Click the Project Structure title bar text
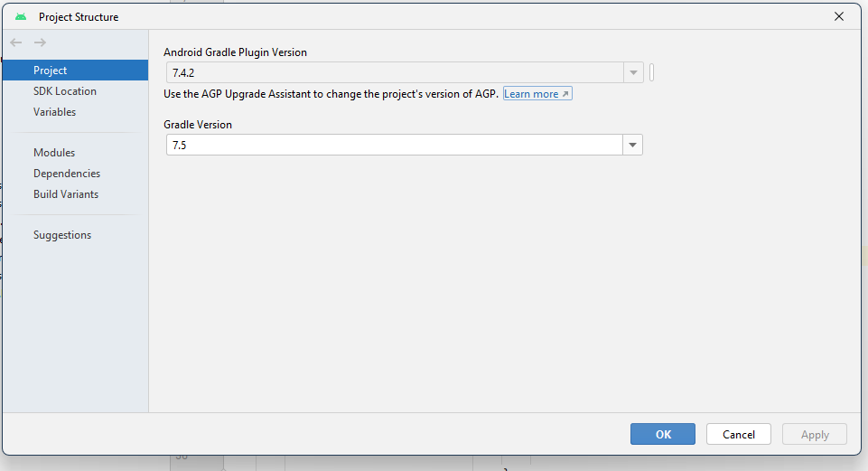 click(79, 16)
